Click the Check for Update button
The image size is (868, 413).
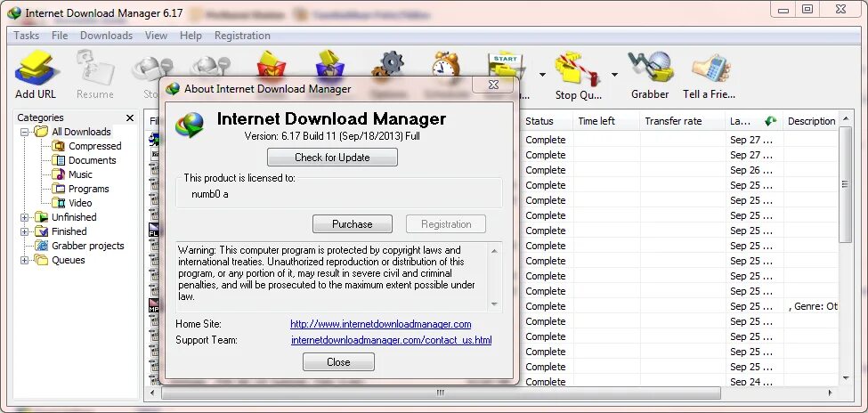332,158
